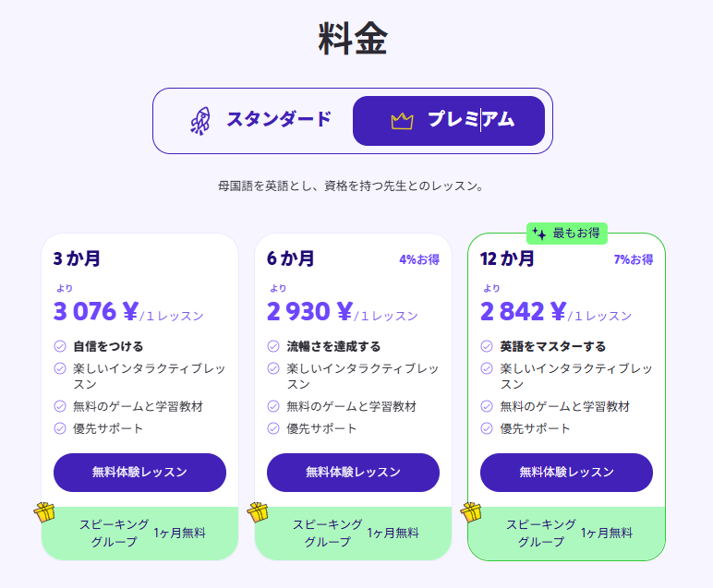Image resolution: width=713 pixels, height=588 pixels.
Task: Click the rocket icon beside スタンダード
Action: [200, 121]
